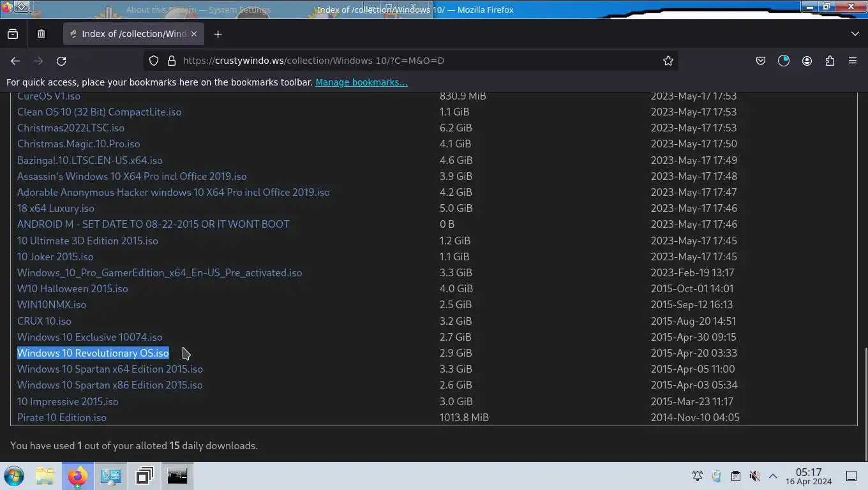The height and width of the screenshot is (490, 868).
Task: Open Windows 10 Spartan x86 Edition 2015.iso
Action: pos(110,385)
